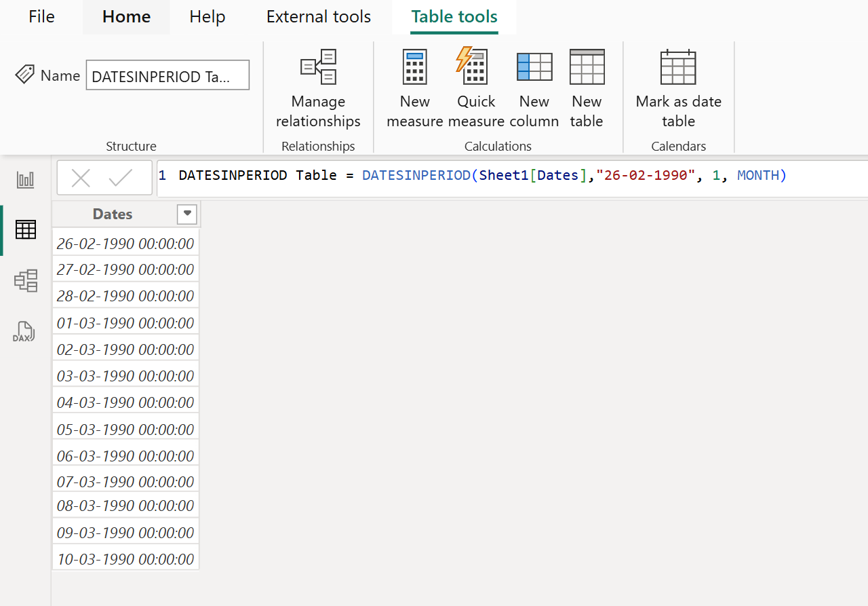Viewport: 868px width, 606px height.
Task: Open the Dates column filter dropdown
Action: click(x=186, y=214)
